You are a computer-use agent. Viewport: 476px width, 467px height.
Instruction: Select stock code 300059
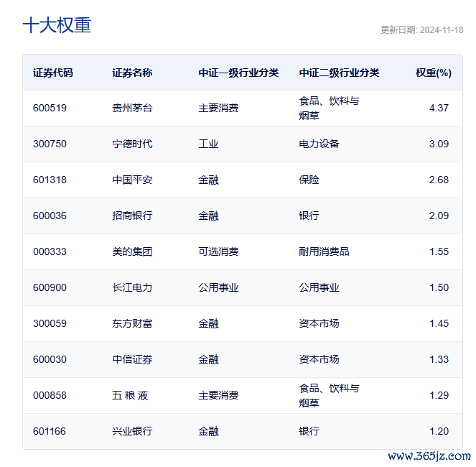[x=50, y=323]
